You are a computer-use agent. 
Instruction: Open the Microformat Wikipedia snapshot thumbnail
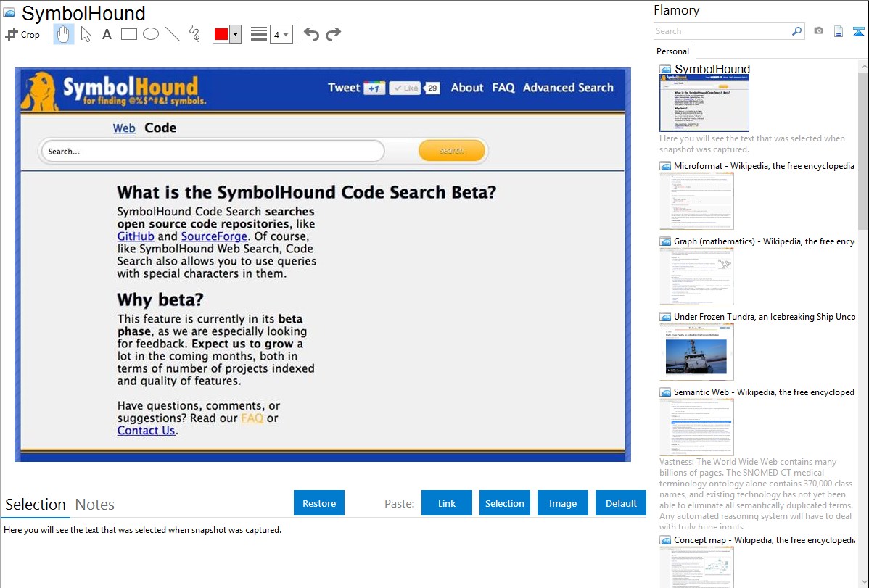point(696,201)
